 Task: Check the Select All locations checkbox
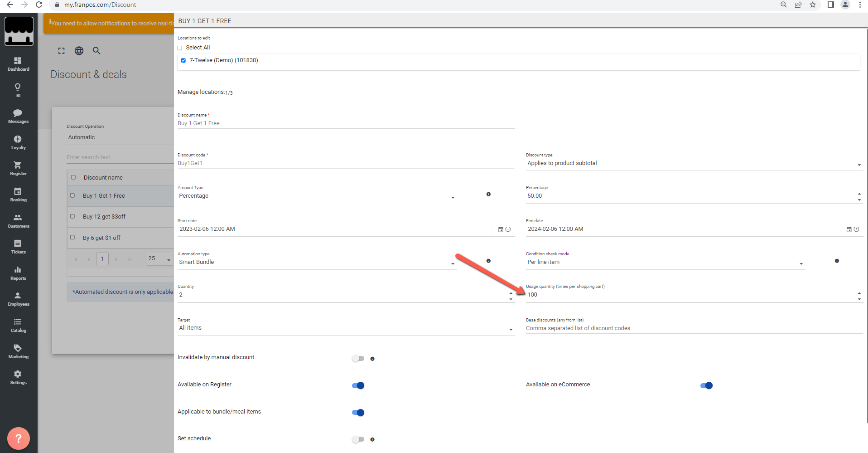point(180,48)
